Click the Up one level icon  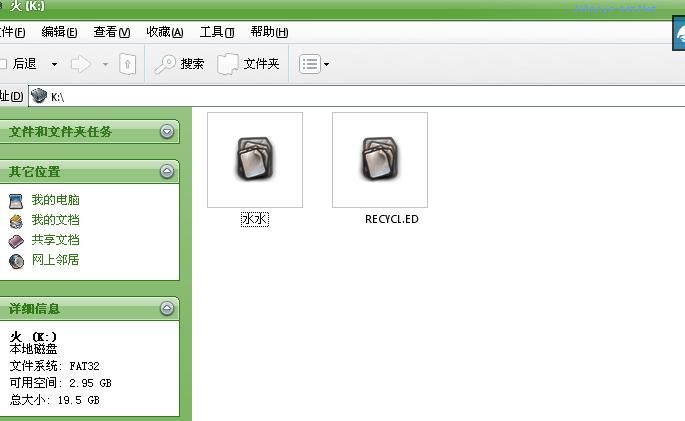click(x=127, y=64)
